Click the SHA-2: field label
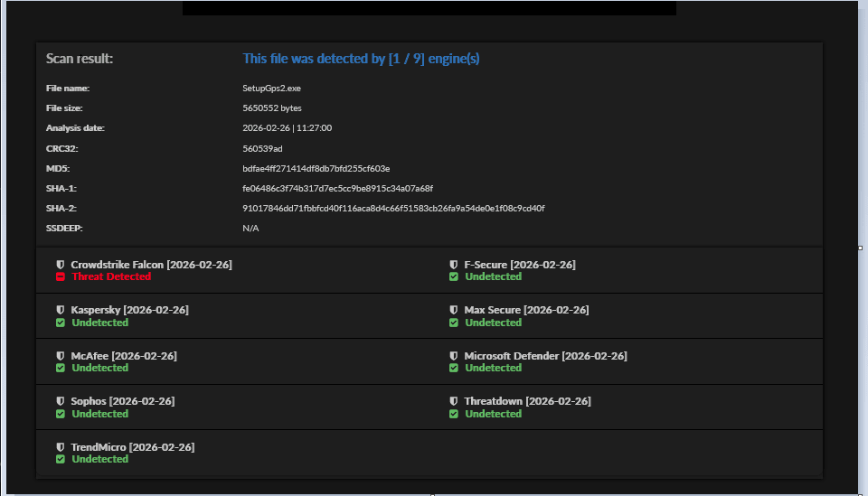This screenshot has width=868, height=496. (61, 208)
